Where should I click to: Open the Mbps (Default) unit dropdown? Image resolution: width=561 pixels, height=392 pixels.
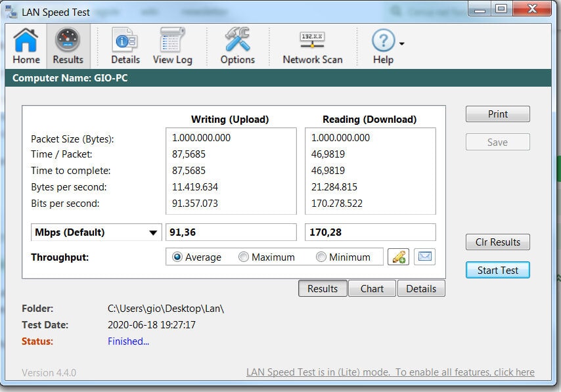(97, 232)
